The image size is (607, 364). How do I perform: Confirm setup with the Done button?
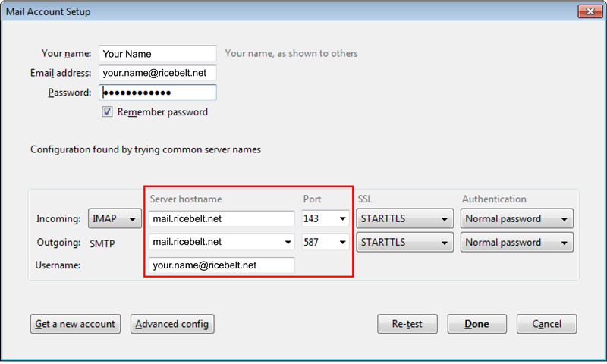476,324
